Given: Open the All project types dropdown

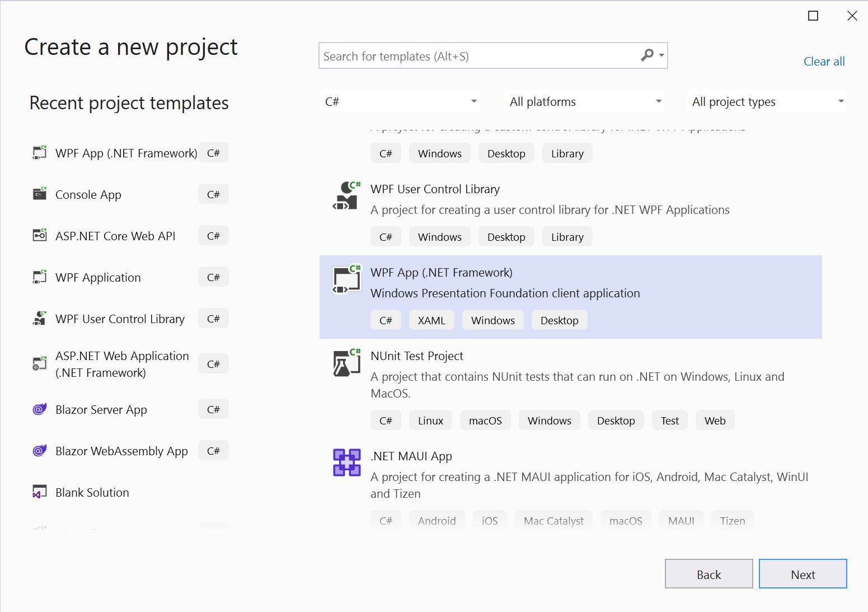Looking at the screenshot, I should coord(766,101).
